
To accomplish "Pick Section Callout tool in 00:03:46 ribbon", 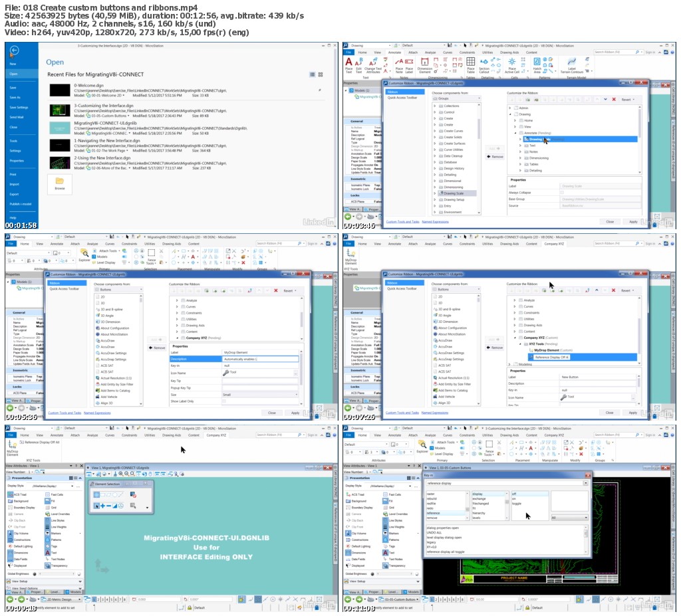I will 484,65.
